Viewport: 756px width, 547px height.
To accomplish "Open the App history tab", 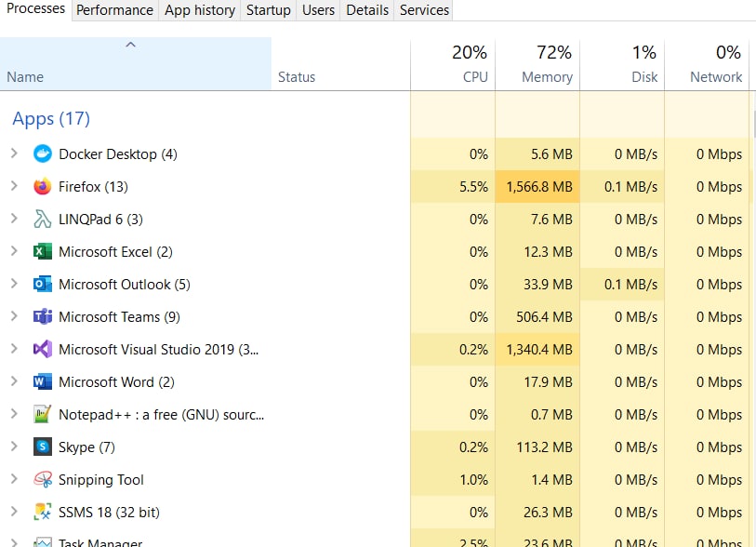I will (x=200, y=10).
